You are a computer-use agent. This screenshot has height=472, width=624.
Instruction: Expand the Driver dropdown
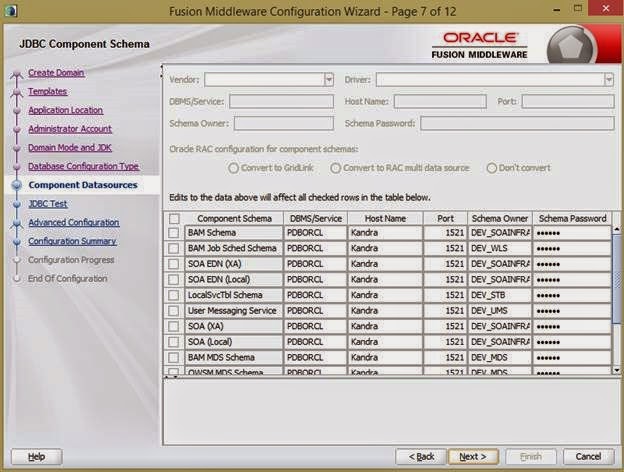(x=608, y=80)
